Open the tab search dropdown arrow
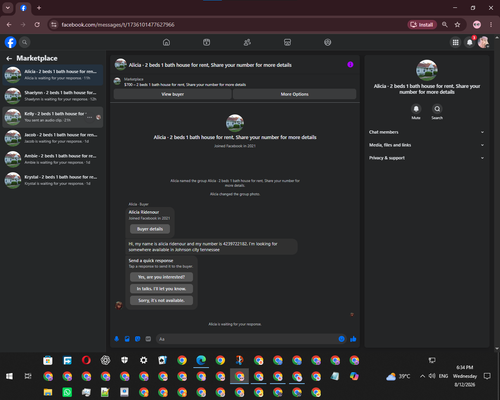The width and height of the screenshot is (500, 400). pyautogui.click(x=8, y=8)
